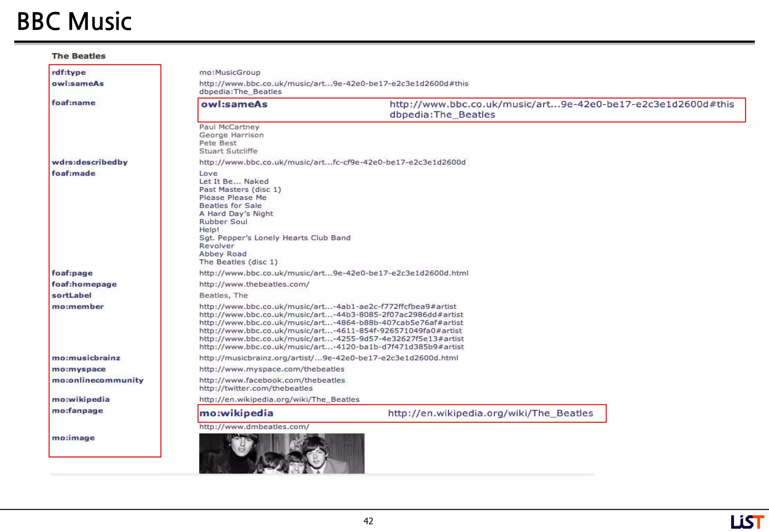Viewport: 769px width, 532px height.
Task: Open the dmbeatles.com fanpage link
Action: point(254,427)
